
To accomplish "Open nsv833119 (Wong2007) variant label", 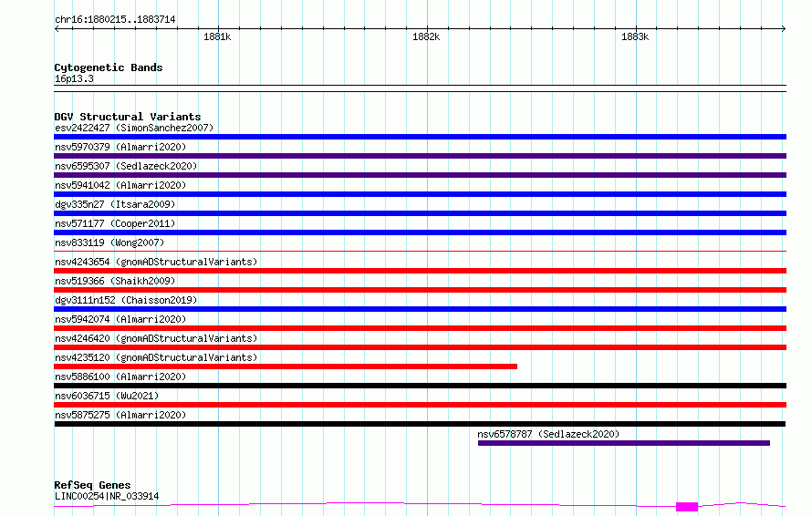I will click(x=109, y=243).
